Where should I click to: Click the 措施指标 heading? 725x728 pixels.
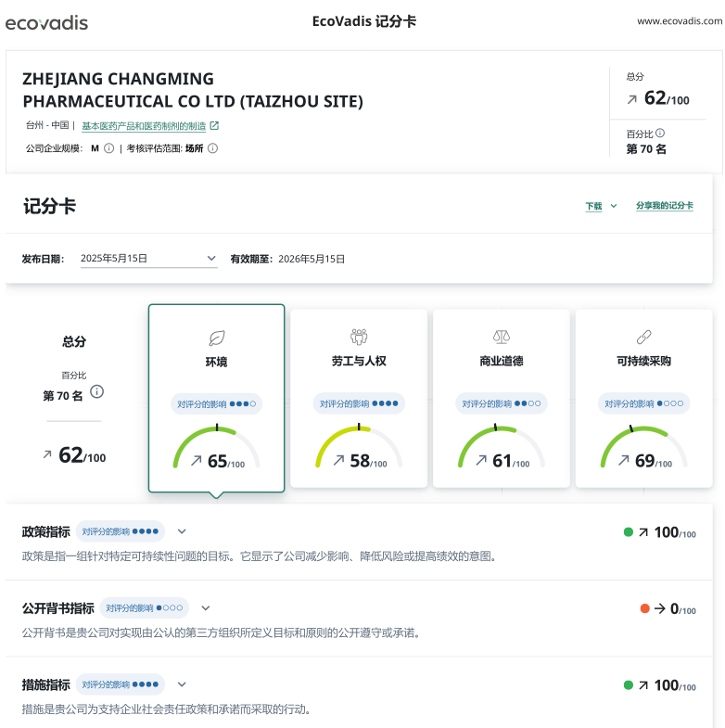click(x=46, y=684)
